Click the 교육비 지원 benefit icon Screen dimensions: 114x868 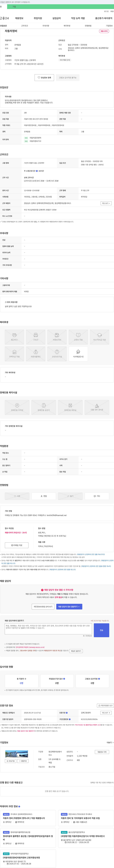pyautogui.click(x=78, y=337)
